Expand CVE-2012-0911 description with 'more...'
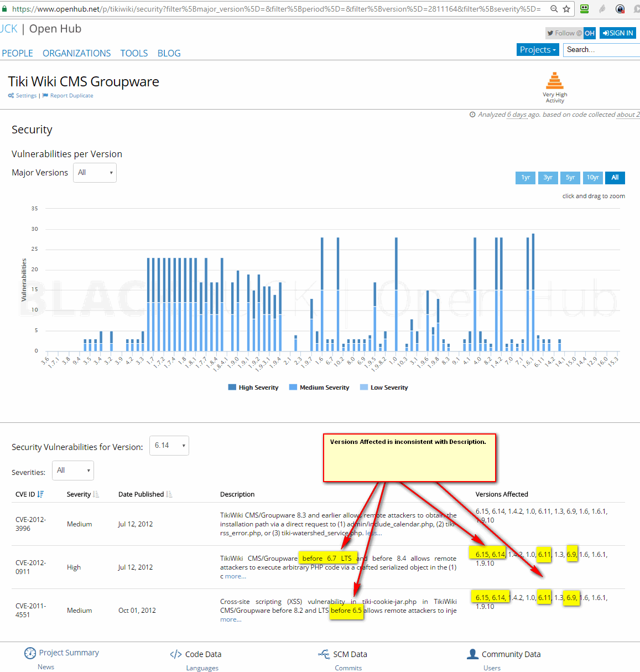The height and width of the screenshot is (672, 640). pyautogui.click(x=236, y=576)
